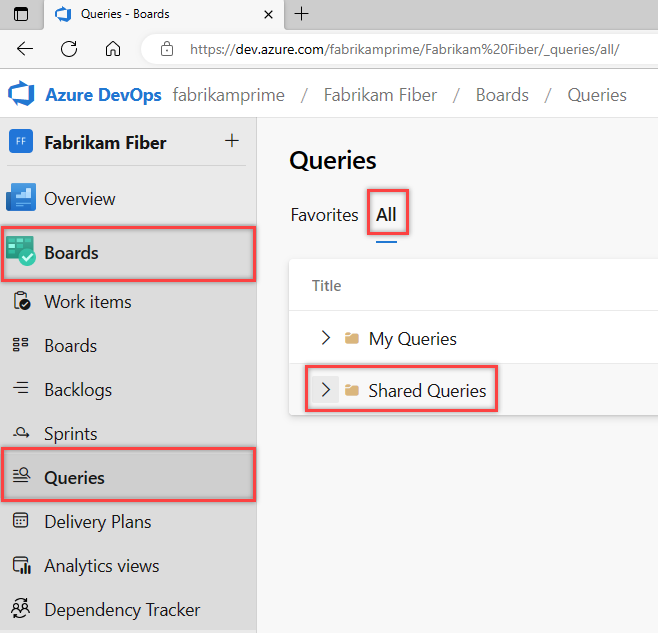Open the Overview hub icon

21,196
